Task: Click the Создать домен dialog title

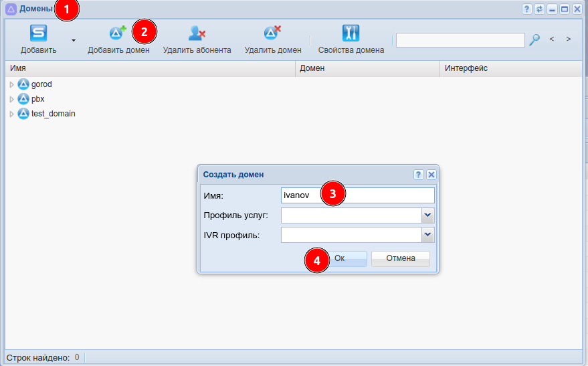Action: tap(233, 175)
